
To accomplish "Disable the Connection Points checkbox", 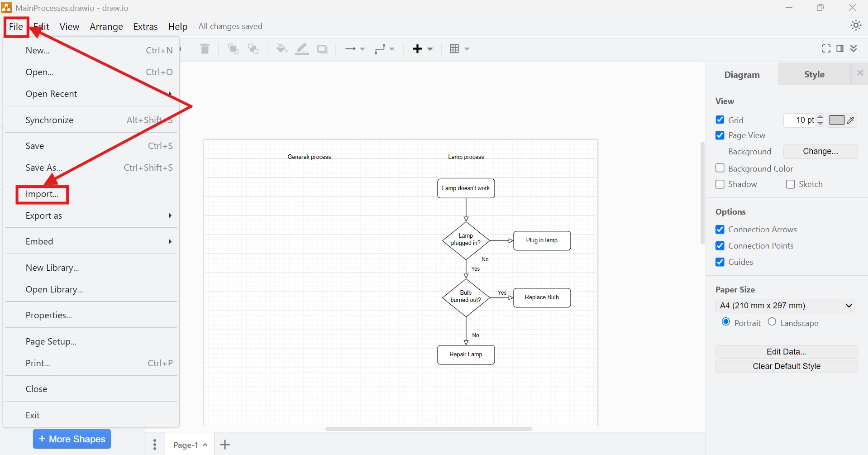I will click(x=720, y=246).
